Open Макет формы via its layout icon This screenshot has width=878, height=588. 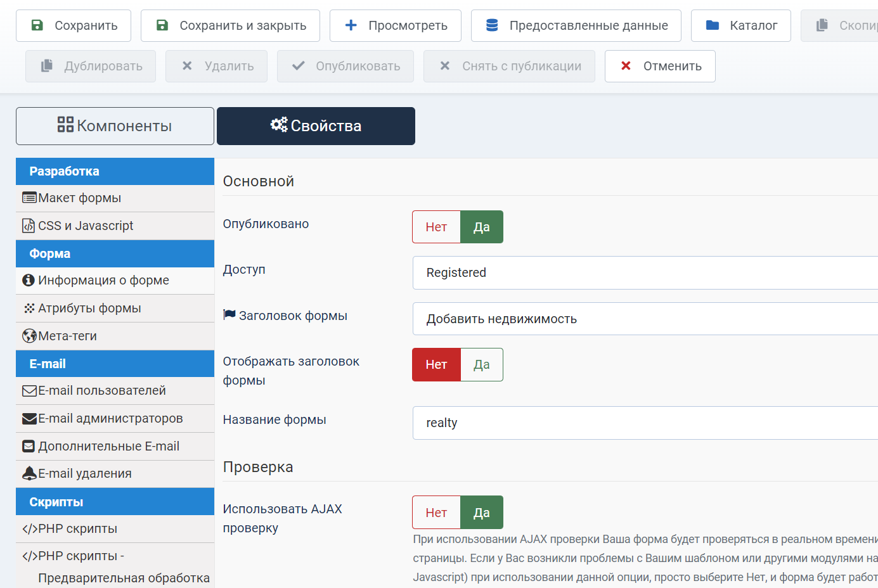(x=29, y=198)
